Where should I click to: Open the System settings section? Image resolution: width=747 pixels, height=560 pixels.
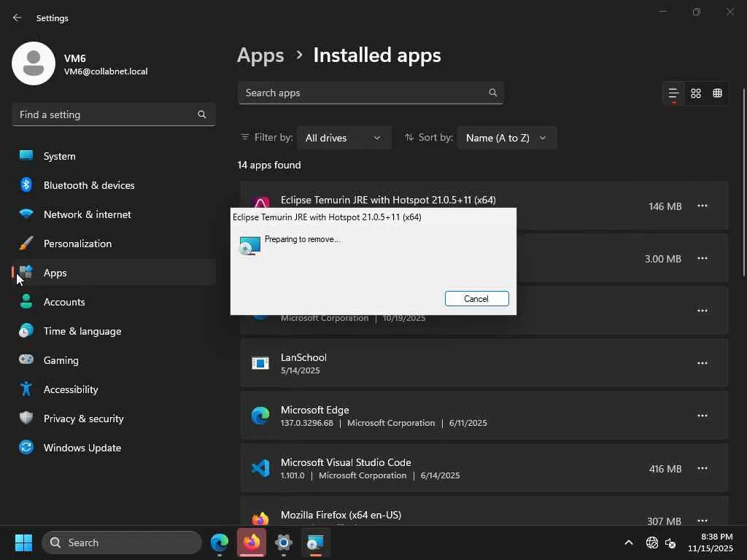[x=60, y=156]
